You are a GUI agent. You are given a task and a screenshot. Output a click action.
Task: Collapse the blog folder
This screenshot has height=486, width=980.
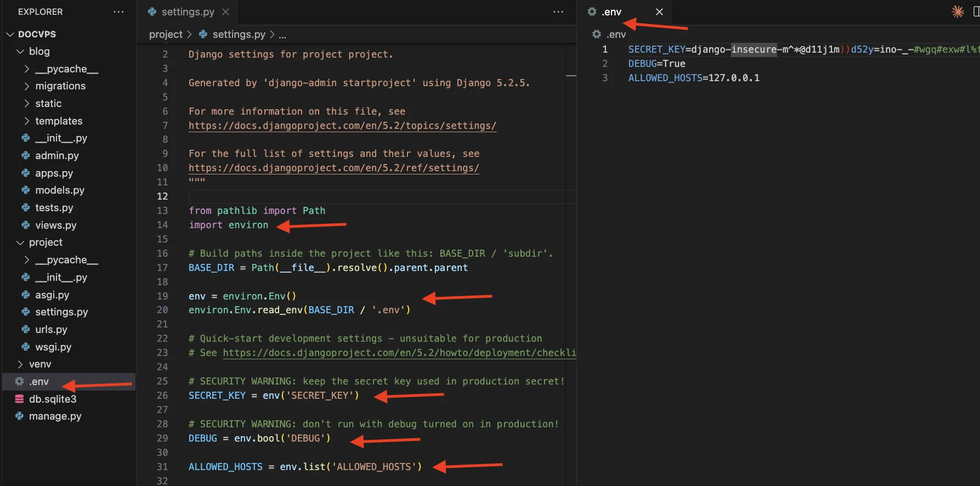(20, 52)
